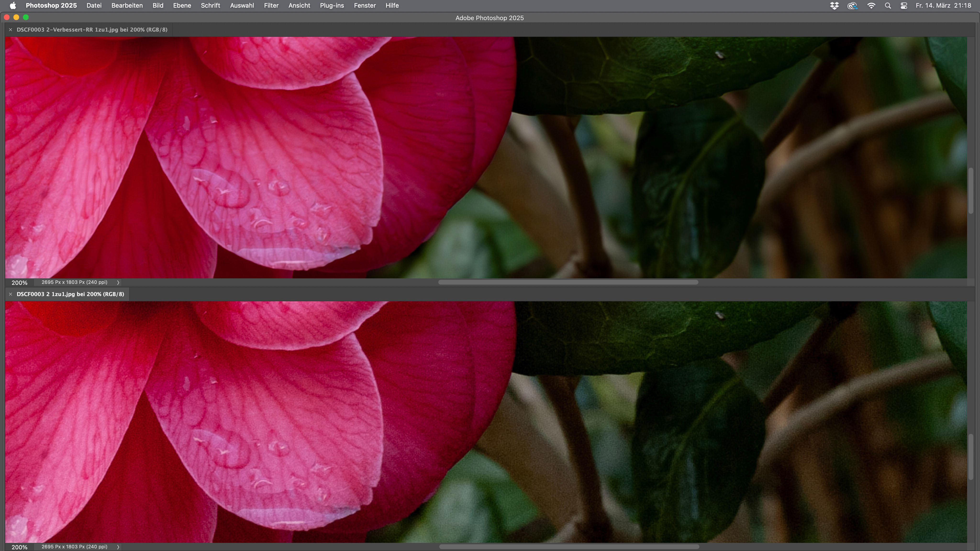The image size is (980, 551).
Task: Open the Hilfe menu
Action: [392, 5]
